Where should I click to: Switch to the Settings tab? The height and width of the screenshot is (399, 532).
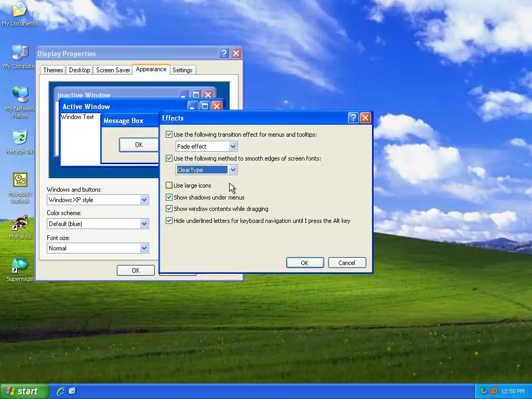pos(182,70)
